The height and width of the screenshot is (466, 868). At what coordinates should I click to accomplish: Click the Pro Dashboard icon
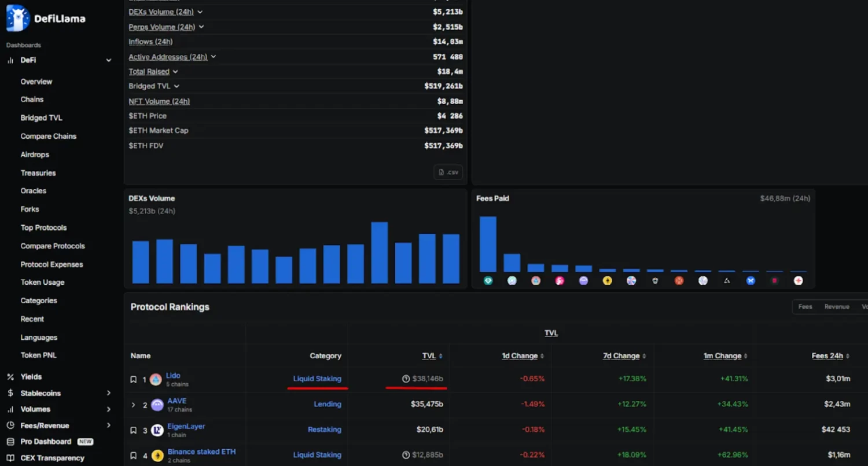10,442
